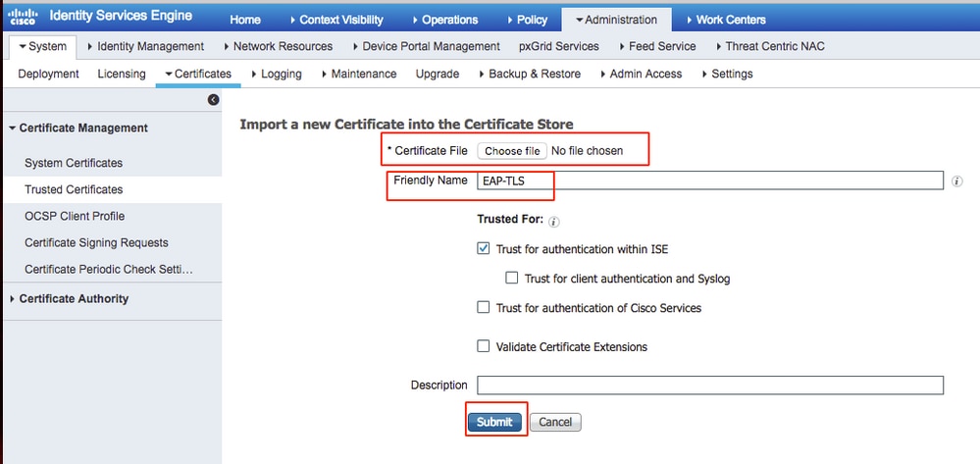Switch to the Licensing tab

(x=122, y=74)
